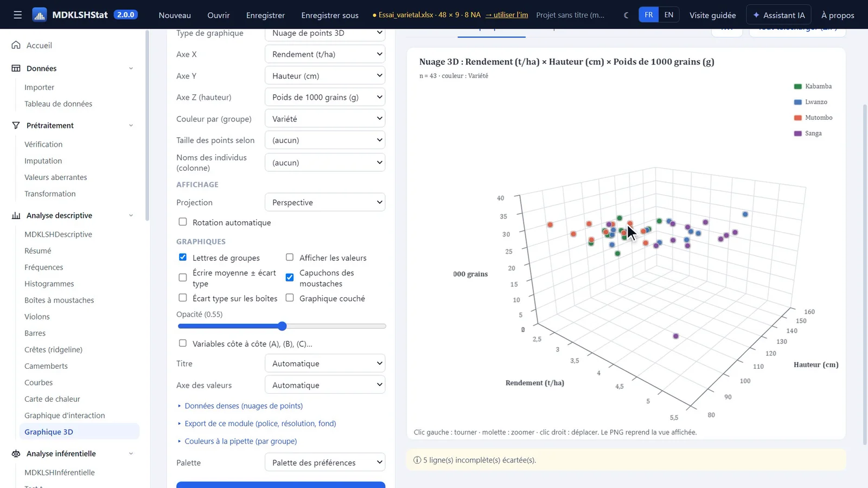Click the Assistant IA button
This screenshot has width=868, height=488.
pyautogui.click(x=779, y=15)
